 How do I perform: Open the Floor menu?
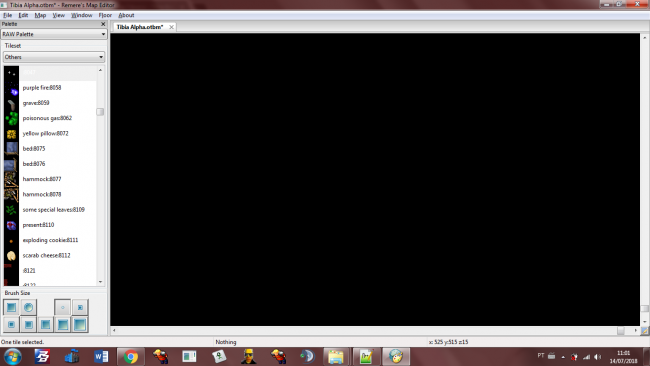click(105, 15)
